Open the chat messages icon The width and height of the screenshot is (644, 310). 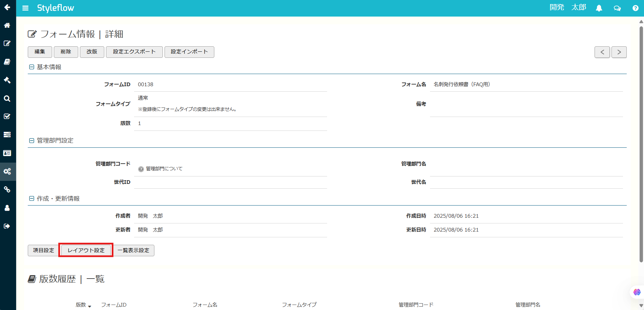tap(617, 8)
